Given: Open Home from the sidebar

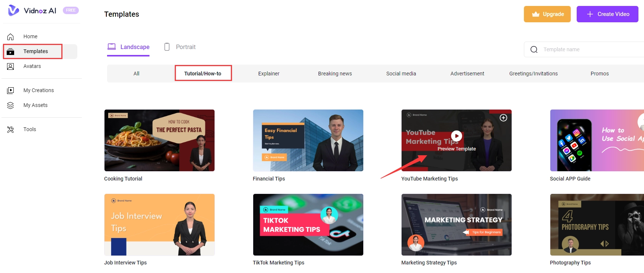Looking at the screenshot, I should click(x=30, y=36).
